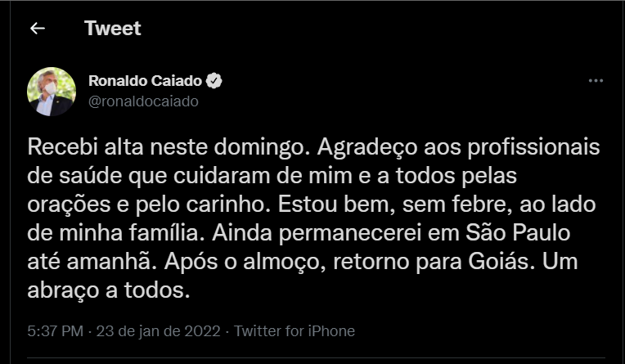Open the @ronaldocaiado handle link
625x364 pixels.
(x=142, y=101)
